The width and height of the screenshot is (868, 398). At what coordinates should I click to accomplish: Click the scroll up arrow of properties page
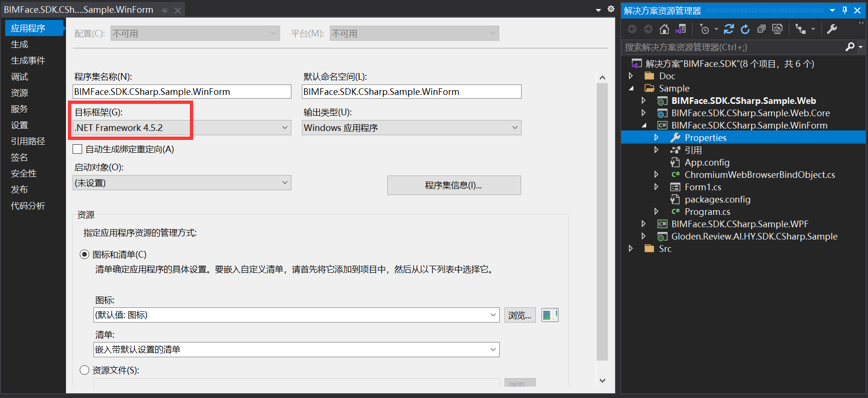tap(602, 77)
